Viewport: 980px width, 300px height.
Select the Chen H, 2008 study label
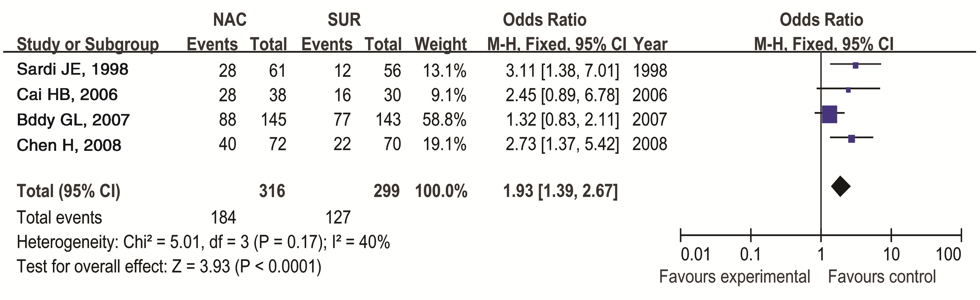pos(69,145)
